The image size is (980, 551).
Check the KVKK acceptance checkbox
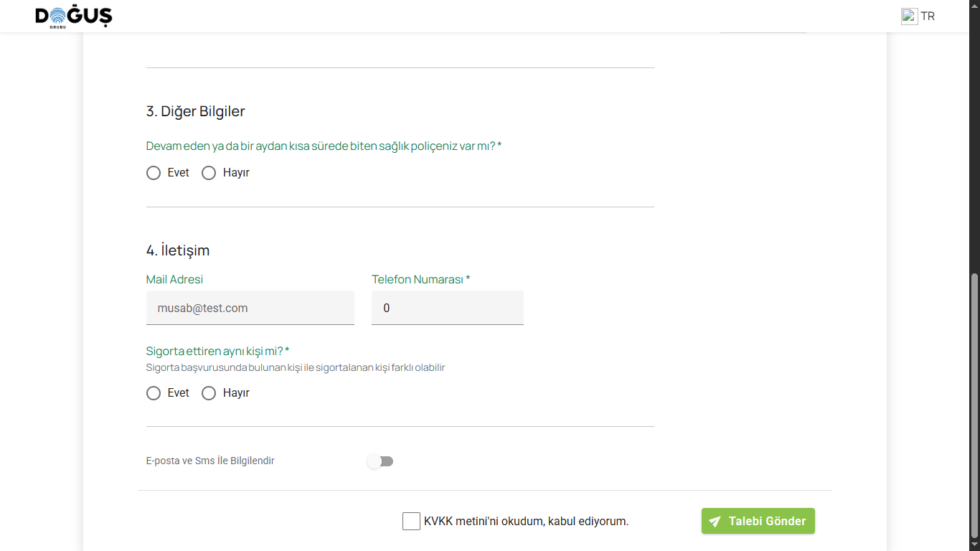(x=411, y=522)
